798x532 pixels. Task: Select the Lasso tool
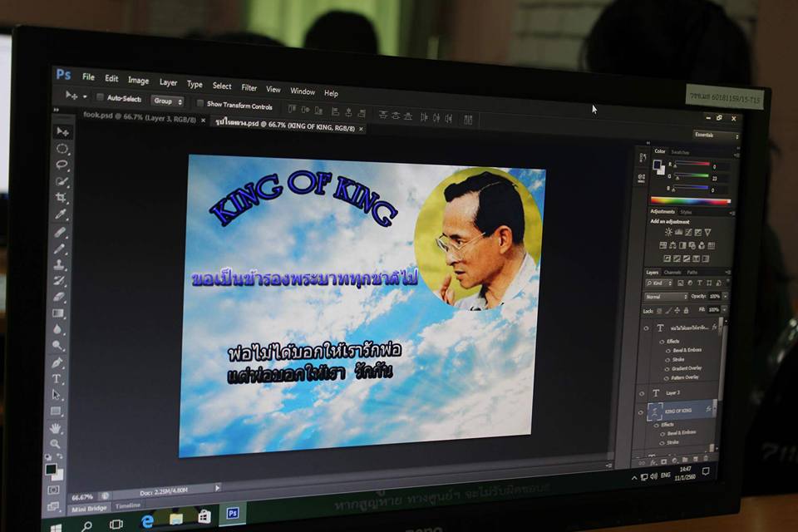[62, 165]
